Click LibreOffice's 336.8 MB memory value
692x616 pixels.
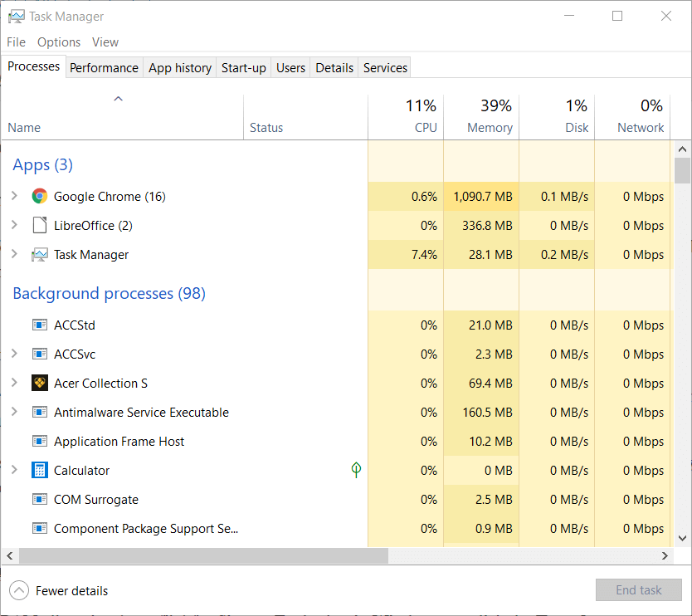(487, 226)
